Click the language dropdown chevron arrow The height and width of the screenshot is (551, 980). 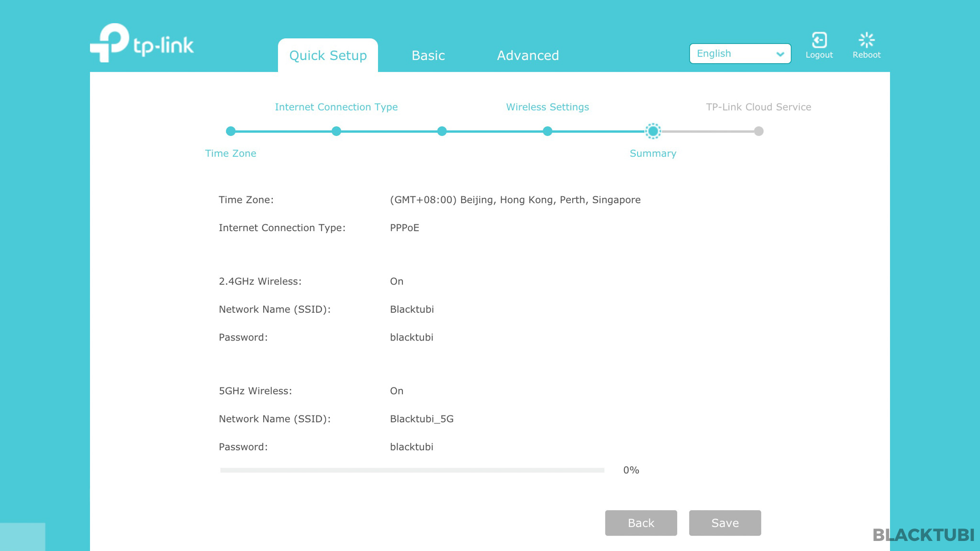pyautogui.click(x=780, y=54)
